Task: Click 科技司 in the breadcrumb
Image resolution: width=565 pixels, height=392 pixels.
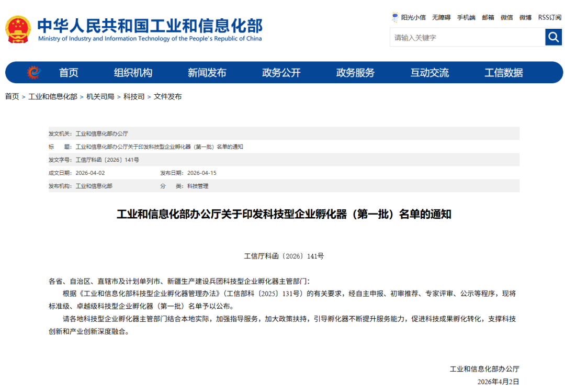Action: (x=134, y=97)
